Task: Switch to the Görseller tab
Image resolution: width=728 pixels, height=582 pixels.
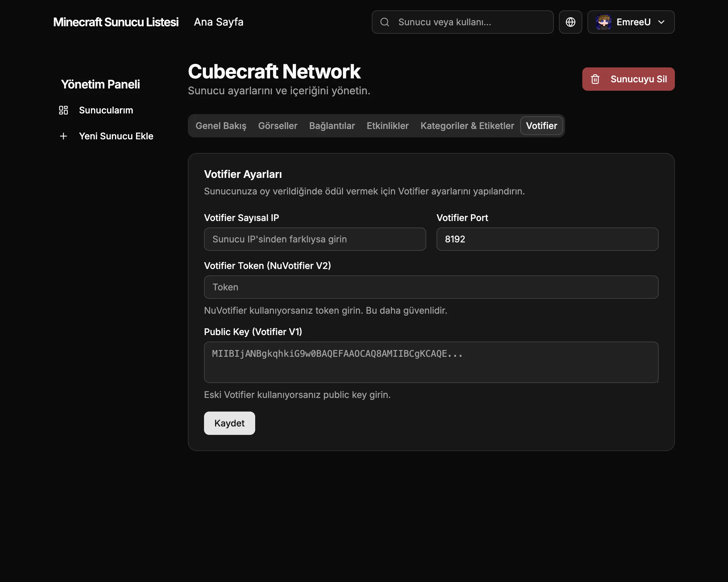Action: coord(278,126)
